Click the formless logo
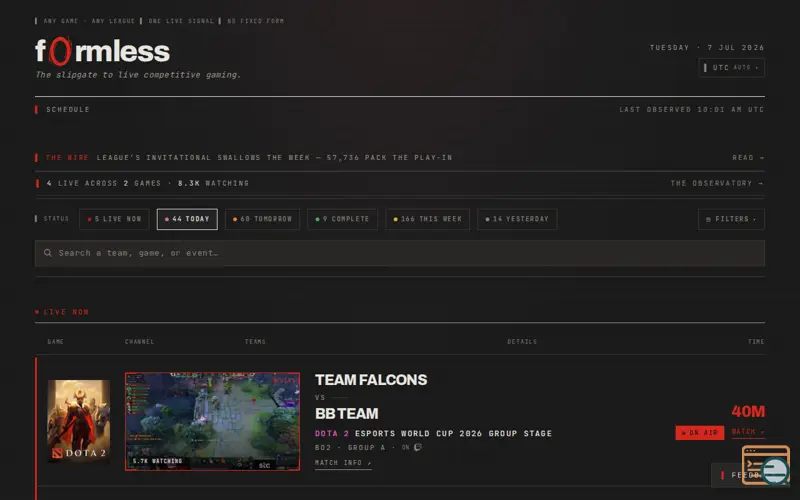 coord(102,52)
